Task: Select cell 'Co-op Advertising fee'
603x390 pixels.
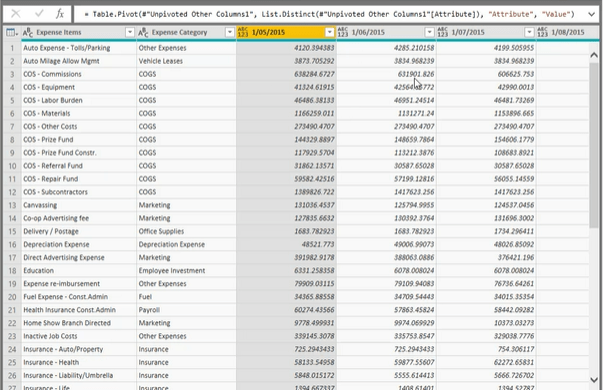Action: coord(79,218)
